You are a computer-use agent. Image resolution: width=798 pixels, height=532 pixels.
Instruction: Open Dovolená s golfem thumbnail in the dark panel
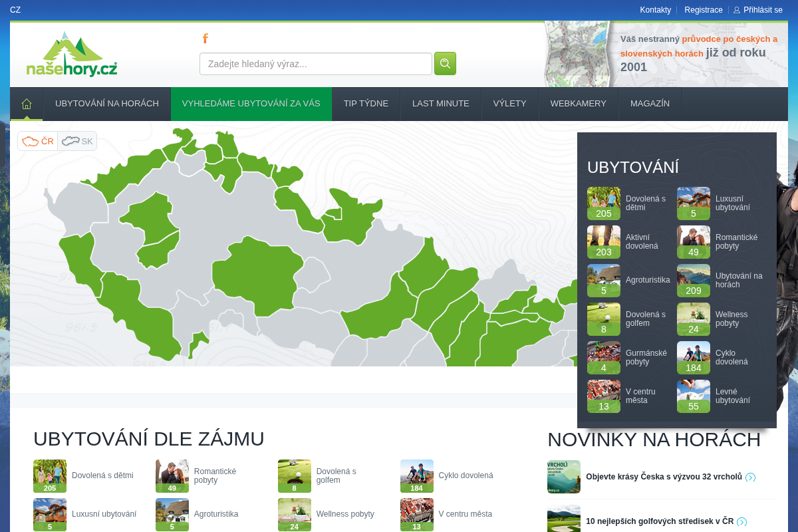(x=604, y=319)
